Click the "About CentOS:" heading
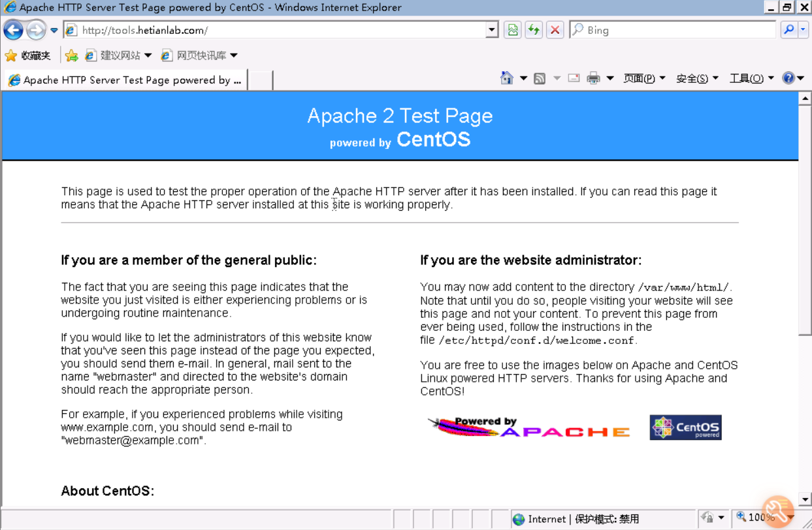This screenshot has height=530, width=812. click(108, 491)
